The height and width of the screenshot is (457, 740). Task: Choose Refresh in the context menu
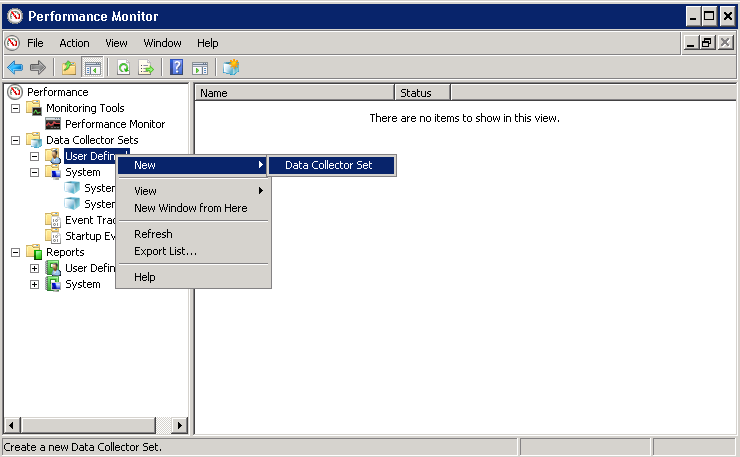coord(193,234)
